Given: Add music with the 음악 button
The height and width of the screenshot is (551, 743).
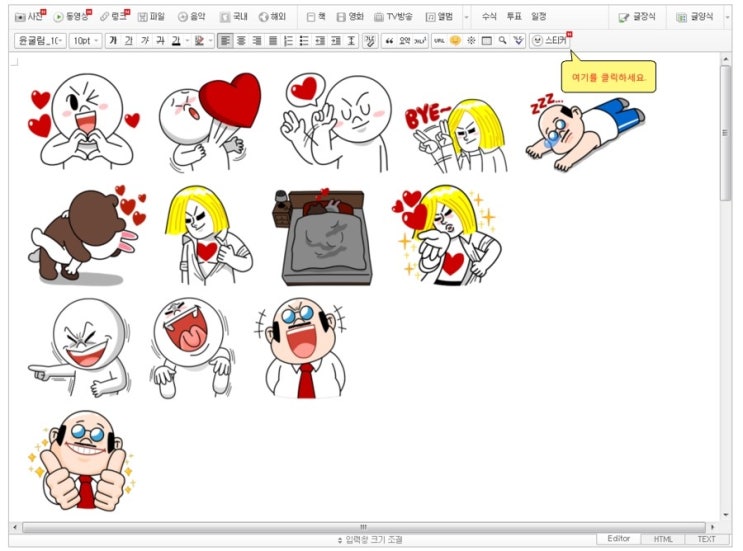Looking at the screenshot, I should 192,17.
